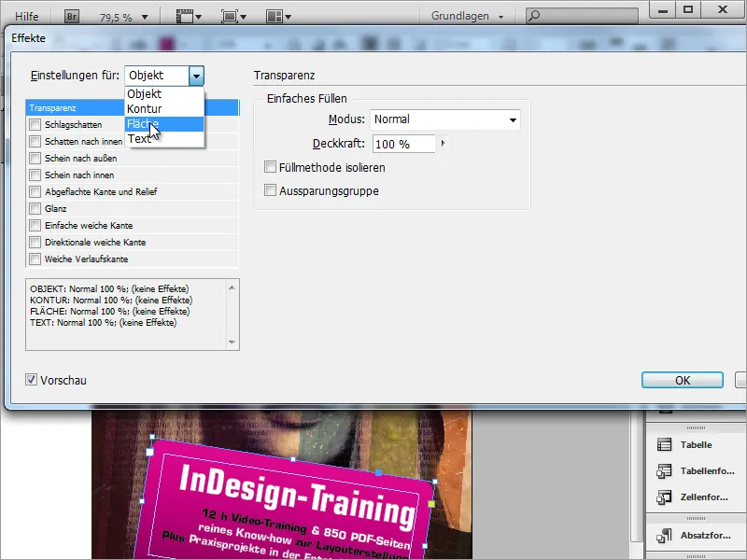747x560 pixels.
Task: Open the Absatzfor... panel by its label
Action: click(x=706, y=536)
